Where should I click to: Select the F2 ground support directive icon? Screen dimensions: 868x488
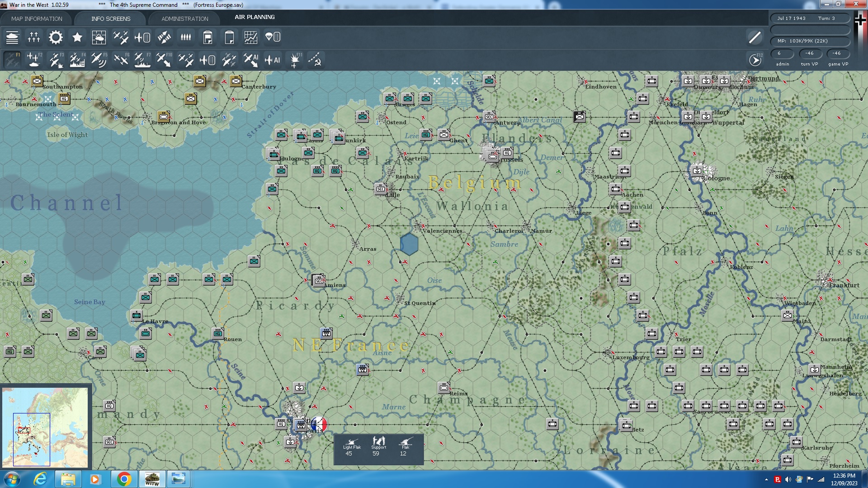coord(34,60)
